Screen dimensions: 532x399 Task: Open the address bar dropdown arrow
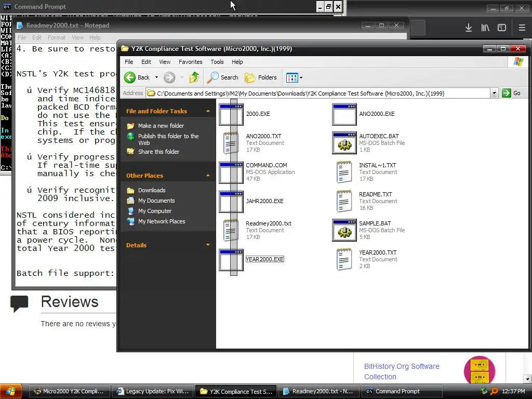[x=494, y=93]
